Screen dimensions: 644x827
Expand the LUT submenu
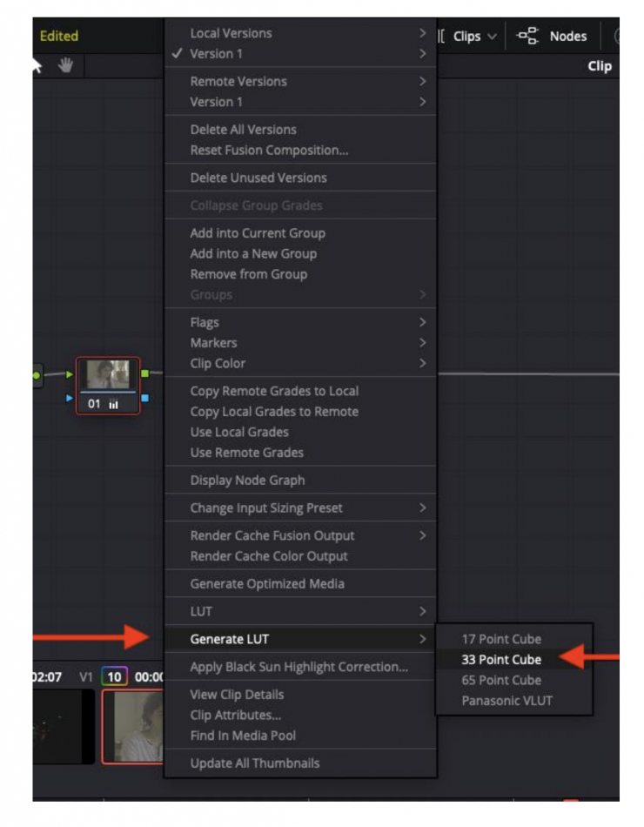click(x=201, y=612)
